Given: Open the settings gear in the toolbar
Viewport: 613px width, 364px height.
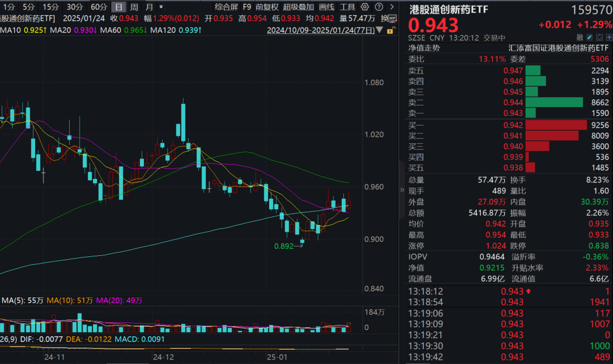Looking at the screenshot, I should (364, 7).
